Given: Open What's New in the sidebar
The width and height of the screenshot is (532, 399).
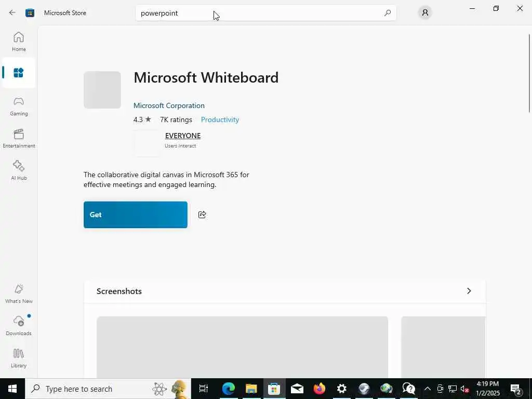Looking at the screenshot, I should point(19,294).
